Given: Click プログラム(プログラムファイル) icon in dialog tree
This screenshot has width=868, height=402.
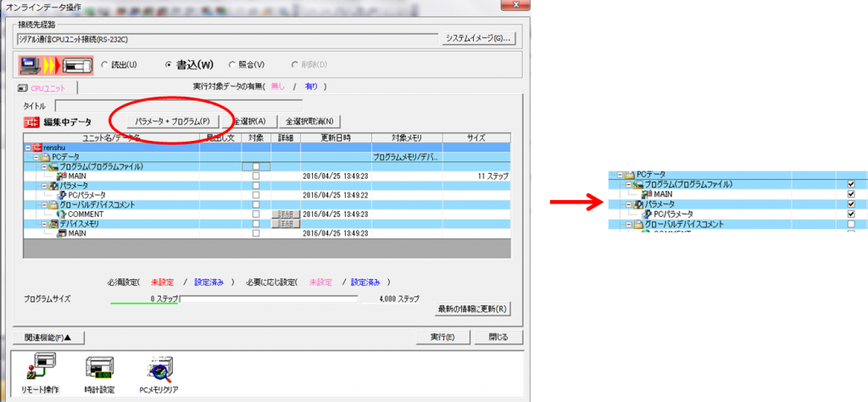Looking at the screenshot, I should (x=53, y=167).
